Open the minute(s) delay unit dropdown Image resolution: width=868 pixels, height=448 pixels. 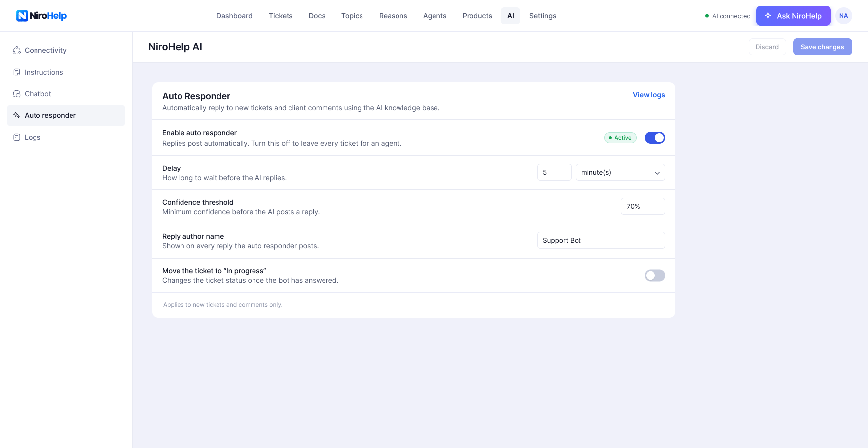[620, 172]
